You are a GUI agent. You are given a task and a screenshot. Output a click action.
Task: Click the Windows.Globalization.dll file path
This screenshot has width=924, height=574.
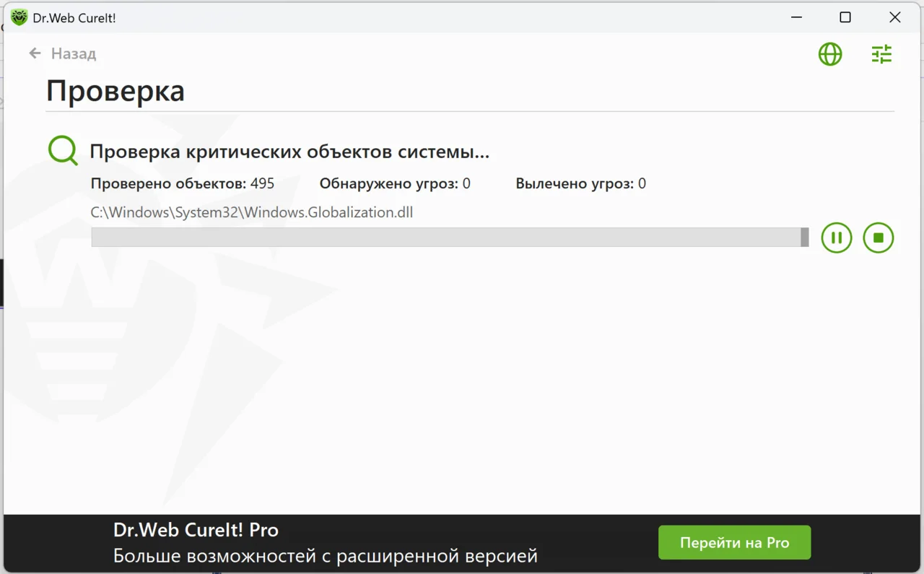[x=252, y=212]
